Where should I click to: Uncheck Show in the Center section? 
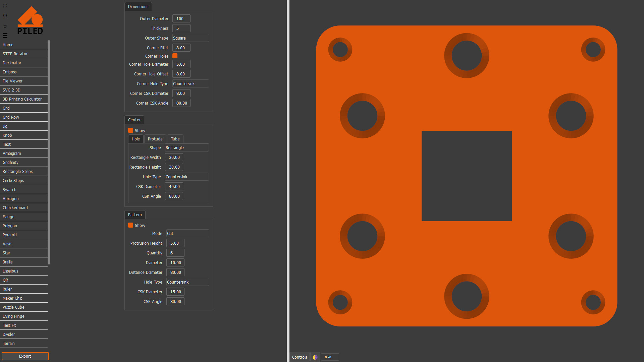pos(130,130)
